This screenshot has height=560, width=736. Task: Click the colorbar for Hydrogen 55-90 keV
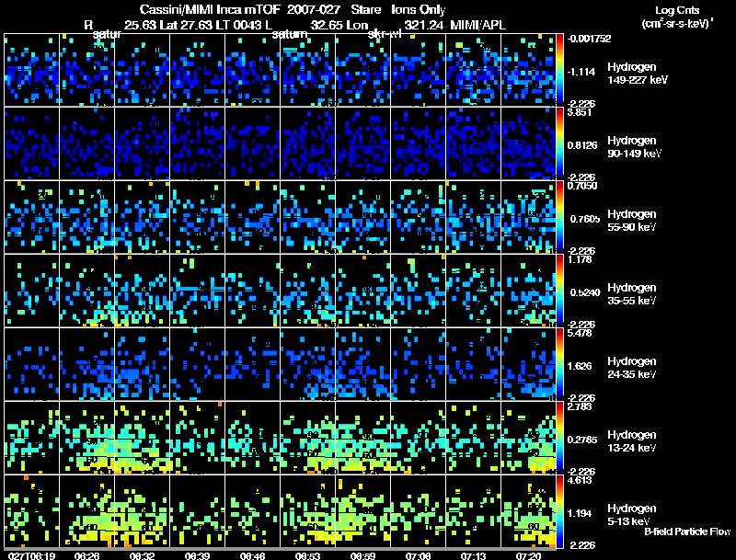(x=560, y=217)
